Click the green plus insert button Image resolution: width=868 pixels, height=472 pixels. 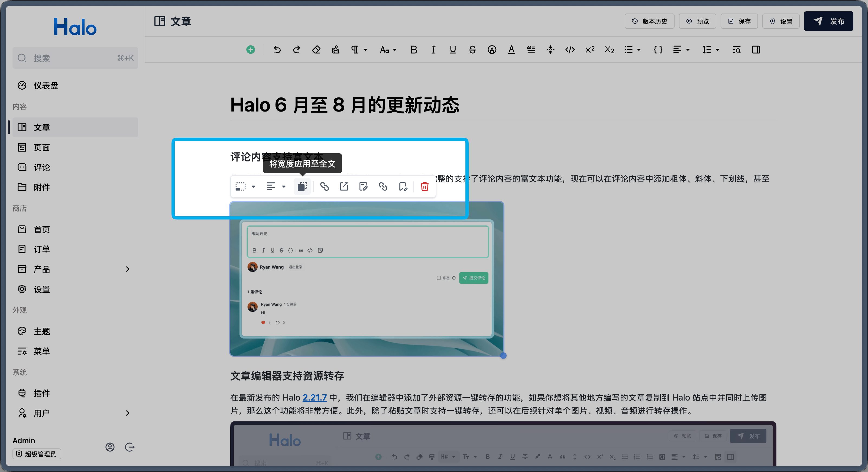[x=250, y=50]
